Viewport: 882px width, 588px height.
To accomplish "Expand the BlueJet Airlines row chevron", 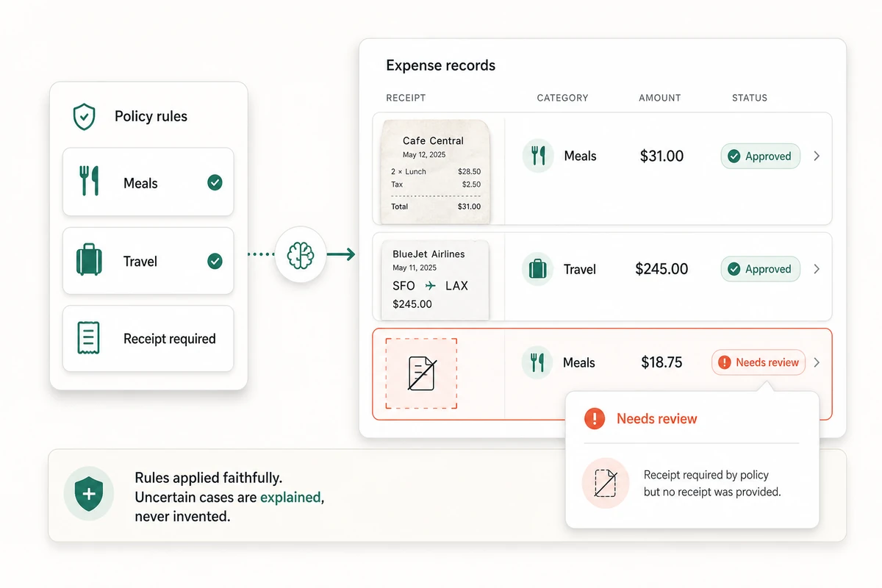I will (x=817, y=269).
